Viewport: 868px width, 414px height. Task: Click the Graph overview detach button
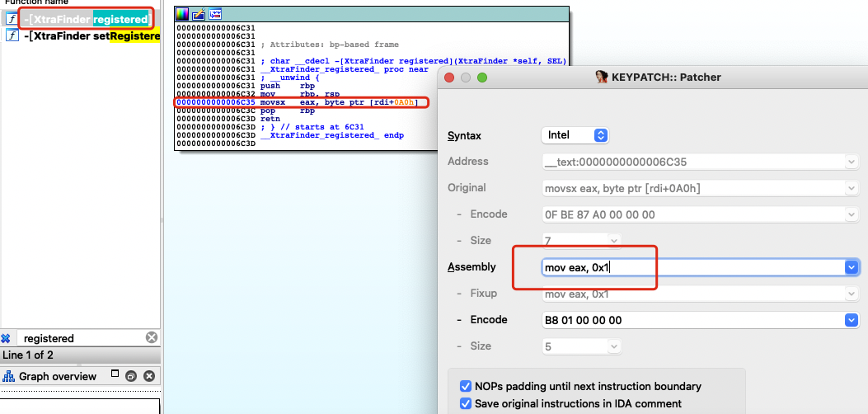(131, 376)
